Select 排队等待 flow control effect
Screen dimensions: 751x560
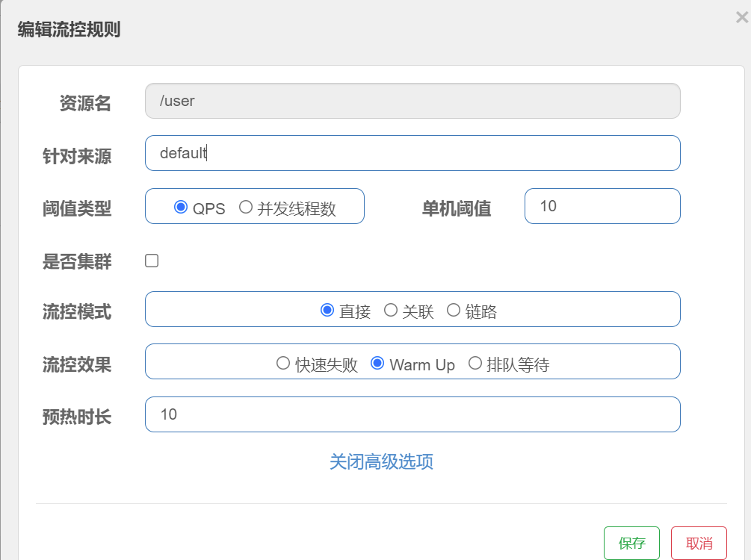[475, 364]
